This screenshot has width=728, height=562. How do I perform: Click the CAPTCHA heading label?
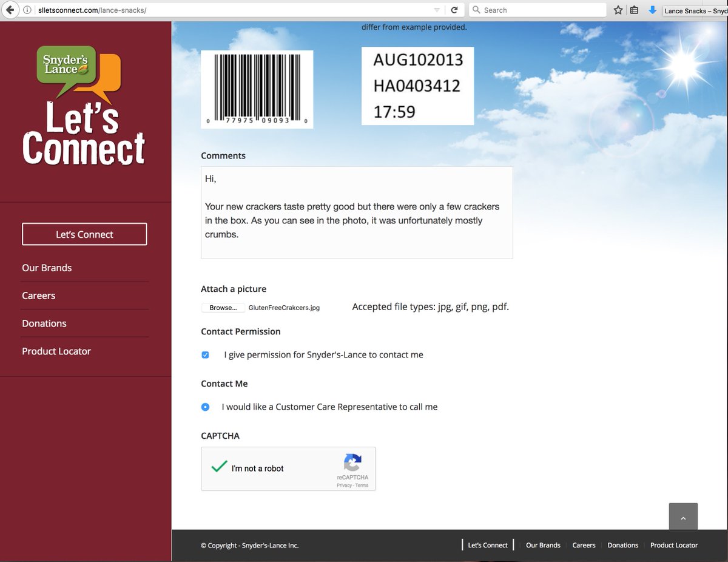point(220,436)
